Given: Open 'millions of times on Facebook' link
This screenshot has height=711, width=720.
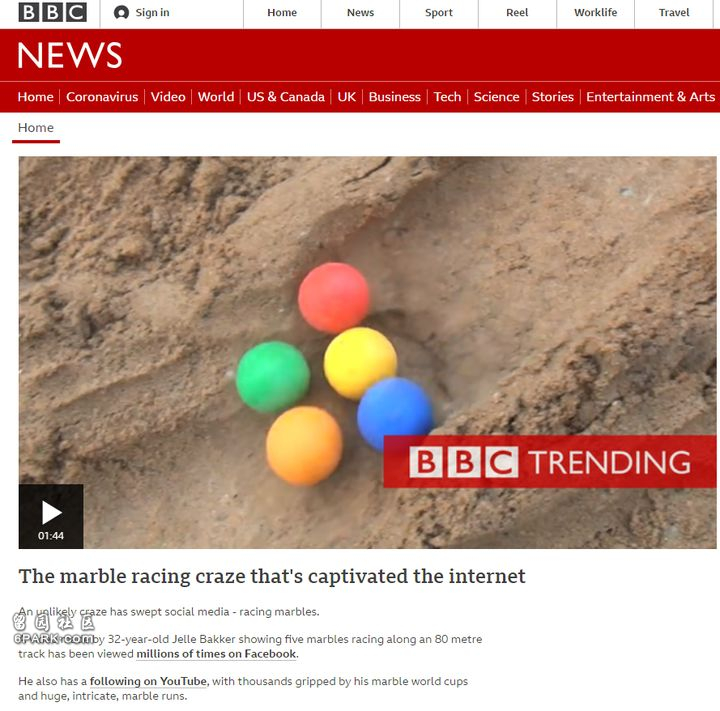Looking at the screenshot, I should (216, 654).
